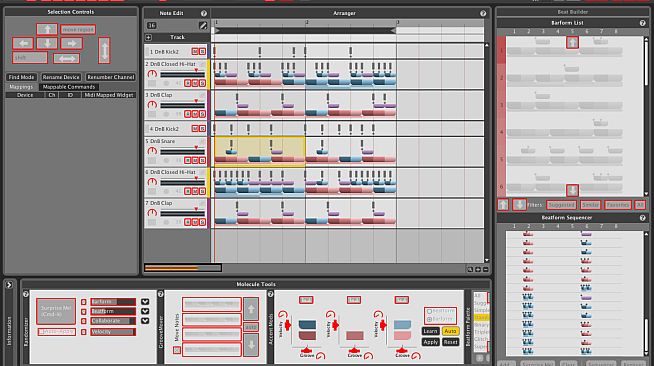Click the pan knob on track 2 Hi-Hat
654x366 pixels.
click(152, 74)
